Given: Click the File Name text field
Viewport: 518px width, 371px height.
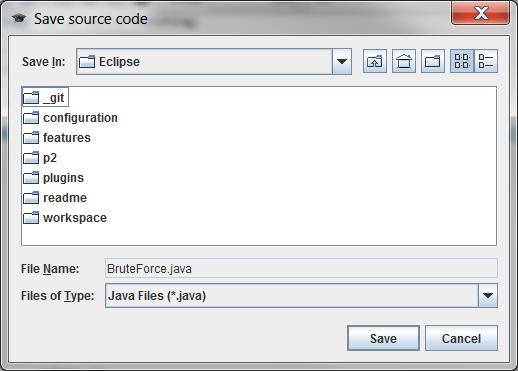Looking at the screenshot, I should tap(301, 268).
